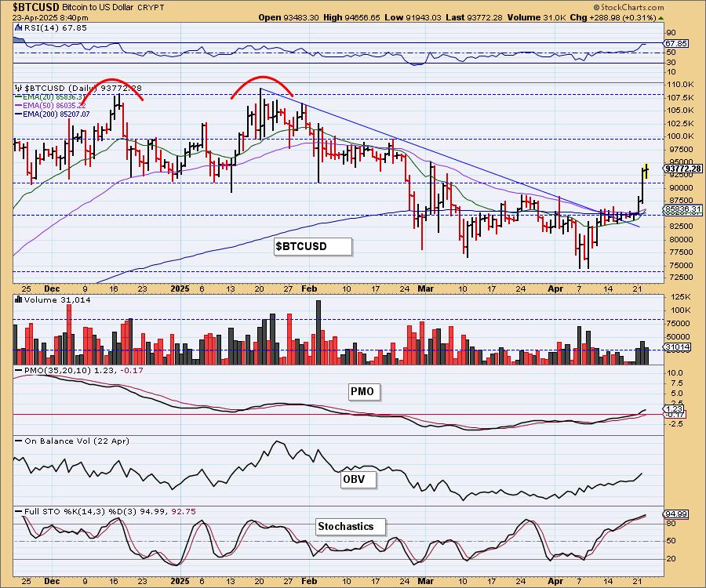
Task: Click the 72500 price axis label
Action: point(681,278)
